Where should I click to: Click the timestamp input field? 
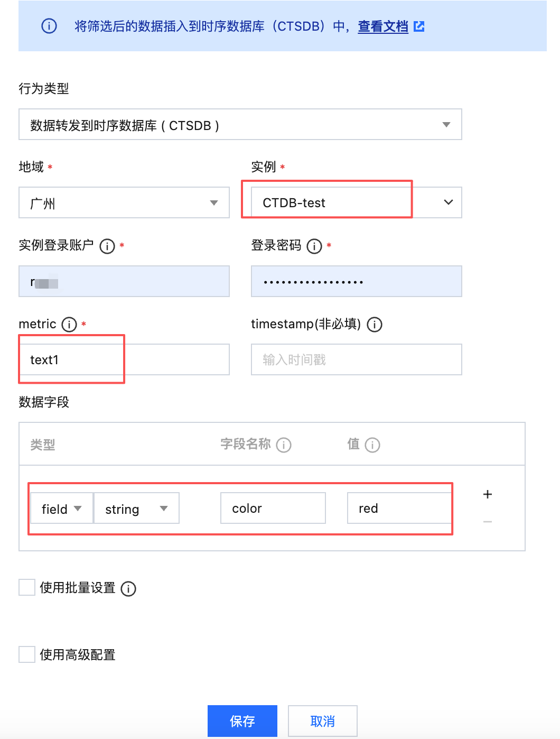(356, 360)
